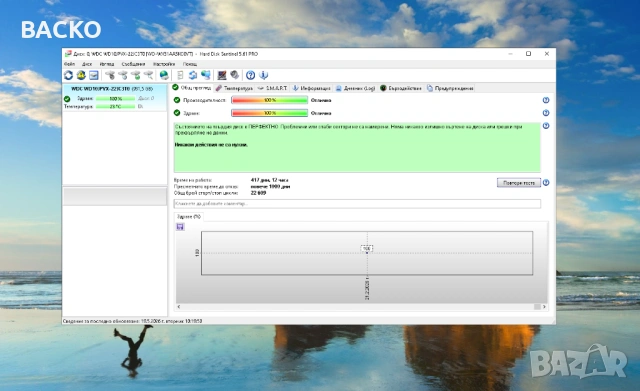Screen dimensions: 640x391
Task: Click disk-list Здраве 100% green bar
Action: click(116, 98)
